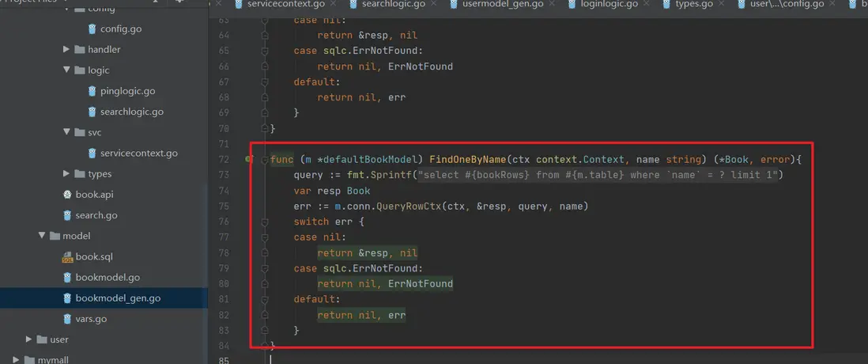This screenshot has height=364, width=868.
Task: Close the searchlogic.go tab
Action: (x=434, y=3)
